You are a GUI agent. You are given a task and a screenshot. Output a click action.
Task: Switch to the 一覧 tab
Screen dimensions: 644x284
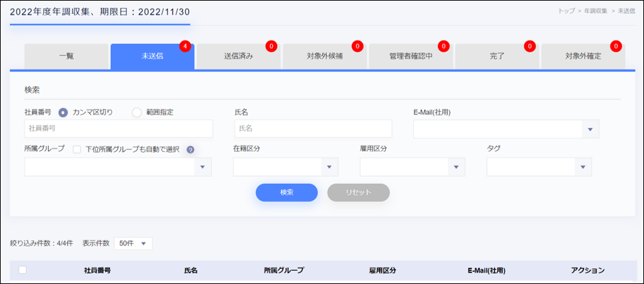coord(66,56)
